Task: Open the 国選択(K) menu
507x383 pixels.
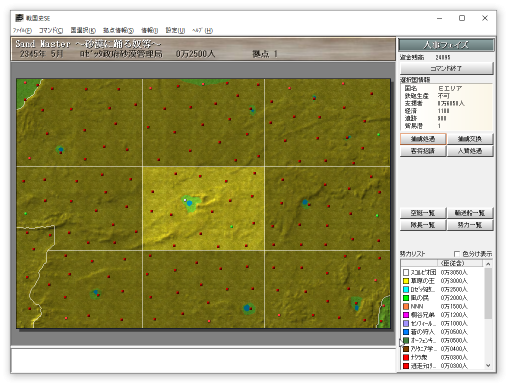Action: [83, 30]
